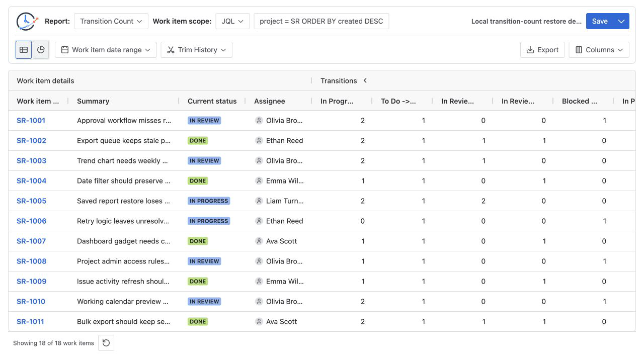The height and width of the screenshot is (362, 644).
Task: Click the JQL query input field
Action: tap(321, 21)
